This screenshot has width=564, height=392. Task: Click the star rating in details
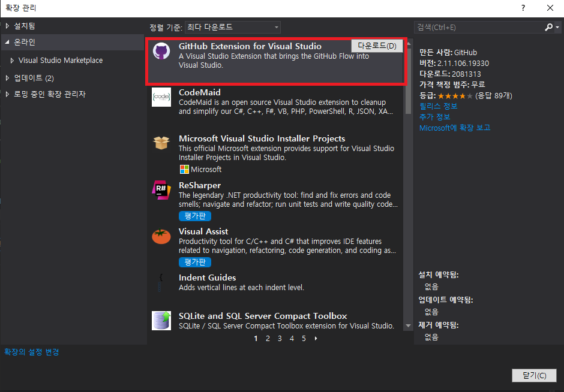tap(455, 96)
